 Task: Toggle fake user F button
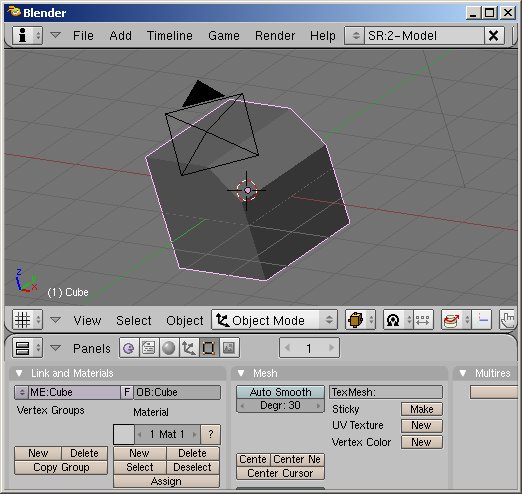click(127, 392)
